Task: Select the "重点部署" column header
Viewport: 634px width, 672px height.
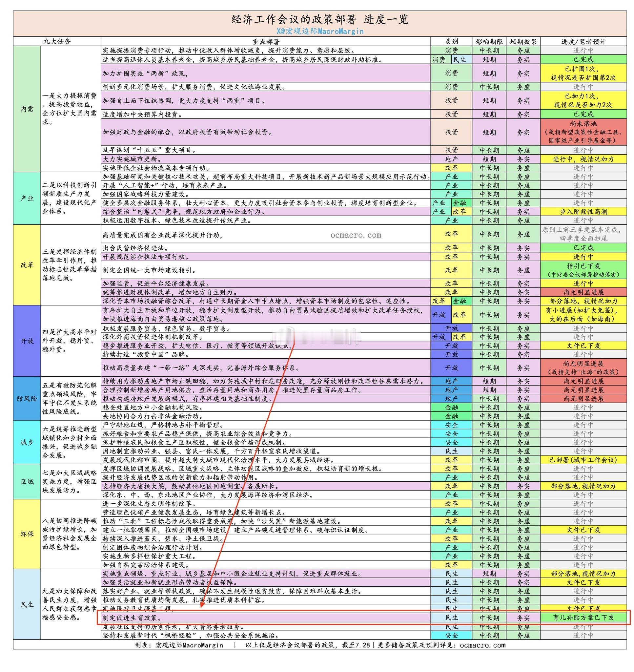Action: coord(266,42)
